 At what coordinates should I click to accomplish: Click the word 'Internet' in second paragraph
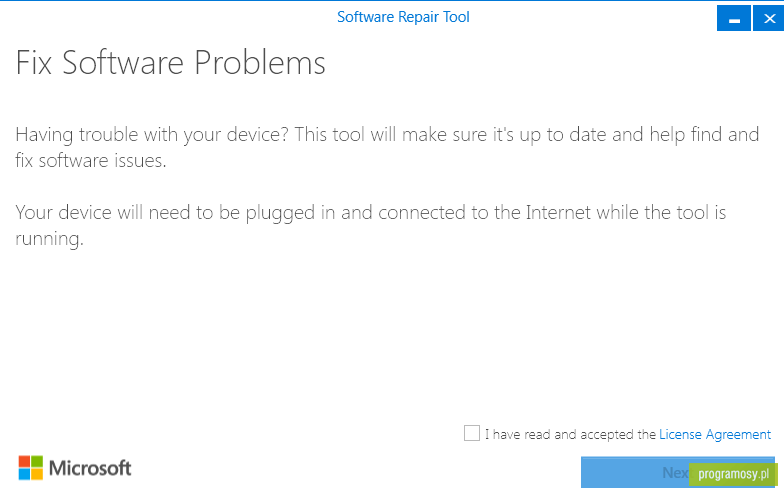click(558, 213)
